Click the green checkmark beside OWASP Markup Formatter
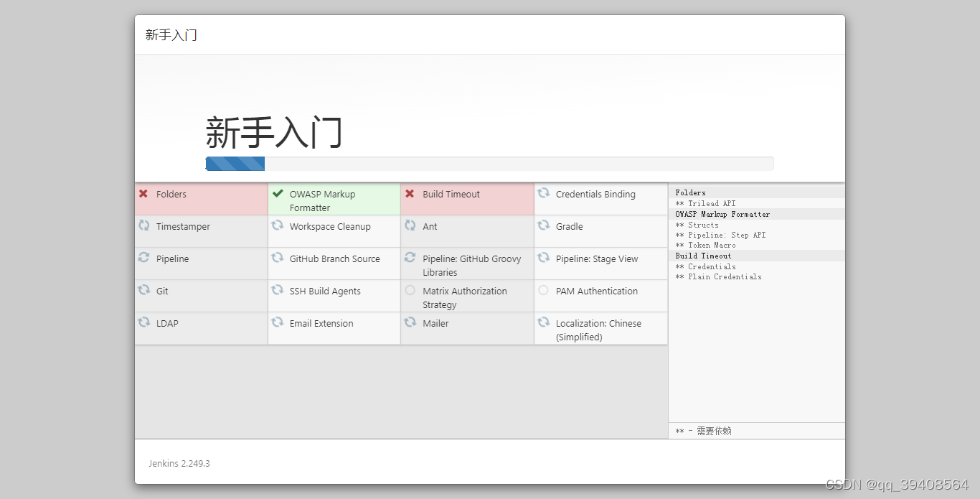 tap(278, 193)
